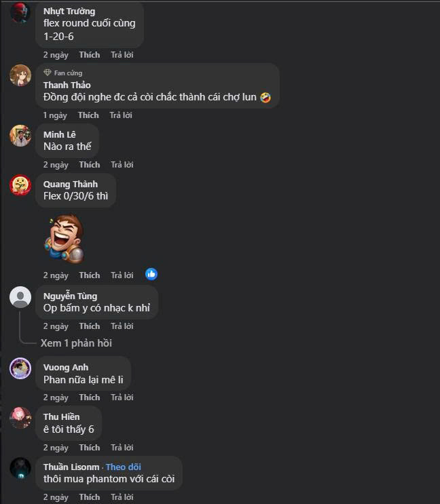
Task: Click 'Trả lời' under Thu Hiền's comment
Action: (x=122, y=448)
